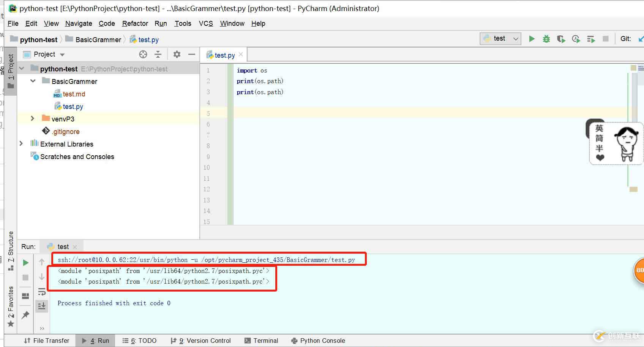Locate current file in the Project tree
644x347 pixels.
(143, 54)
